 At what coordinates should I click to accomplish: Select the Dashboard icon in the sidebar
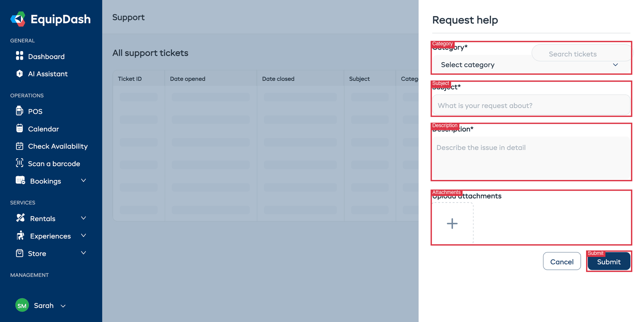point(20,56)
